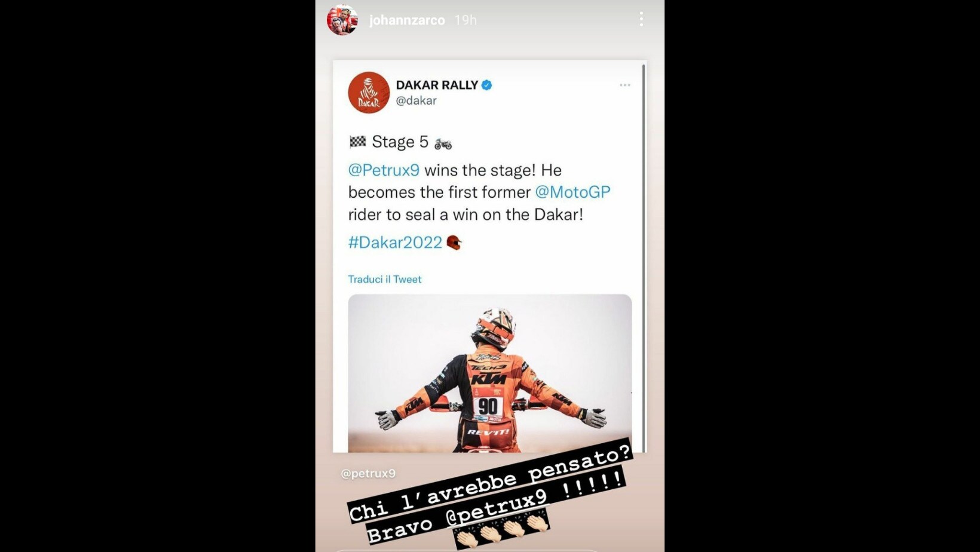The image size is (980, 552).
Task: Open the johannzarco username link
Action: 407,20
